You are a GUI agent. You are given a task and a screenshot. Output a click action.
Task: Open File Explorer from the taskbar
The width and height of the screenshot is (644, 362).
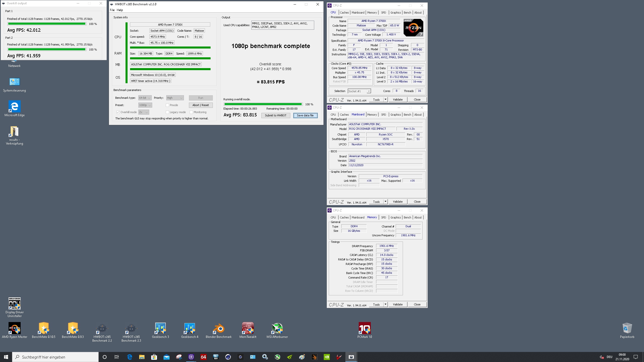click(142, 357)
